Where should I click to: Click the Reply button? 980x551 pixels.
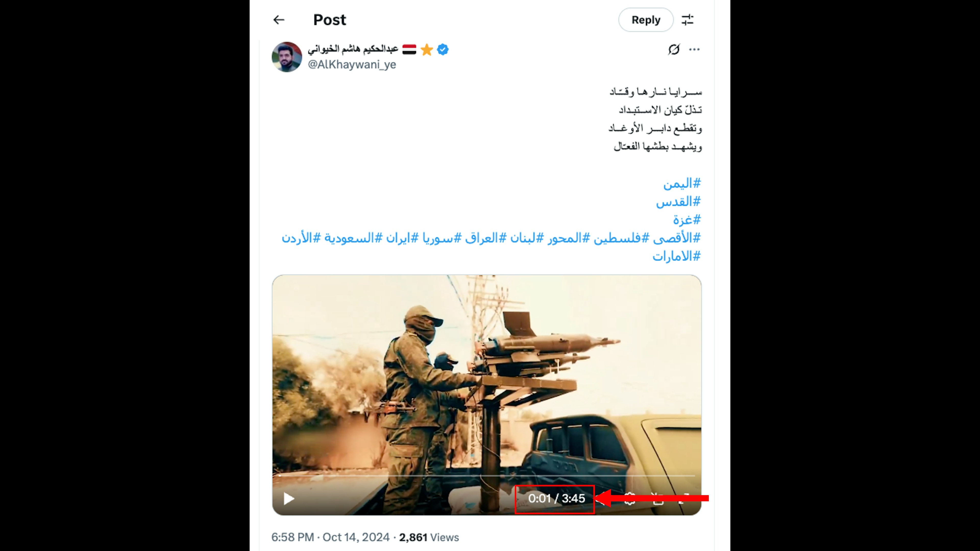click(646, 20)
